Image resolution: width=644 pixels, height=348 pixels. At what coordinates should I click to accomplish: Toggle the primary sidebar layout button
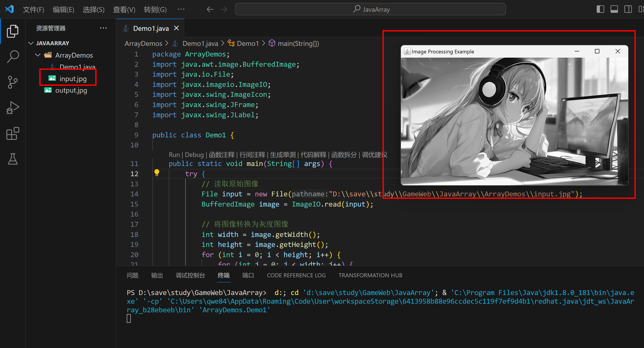(600, 10)
